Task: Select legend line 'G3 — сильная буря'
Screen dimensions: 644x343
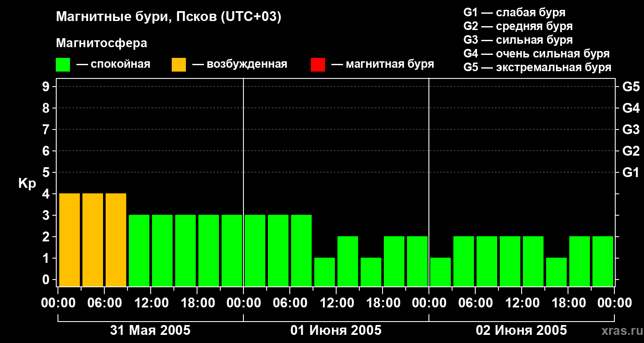Action: 518,40
